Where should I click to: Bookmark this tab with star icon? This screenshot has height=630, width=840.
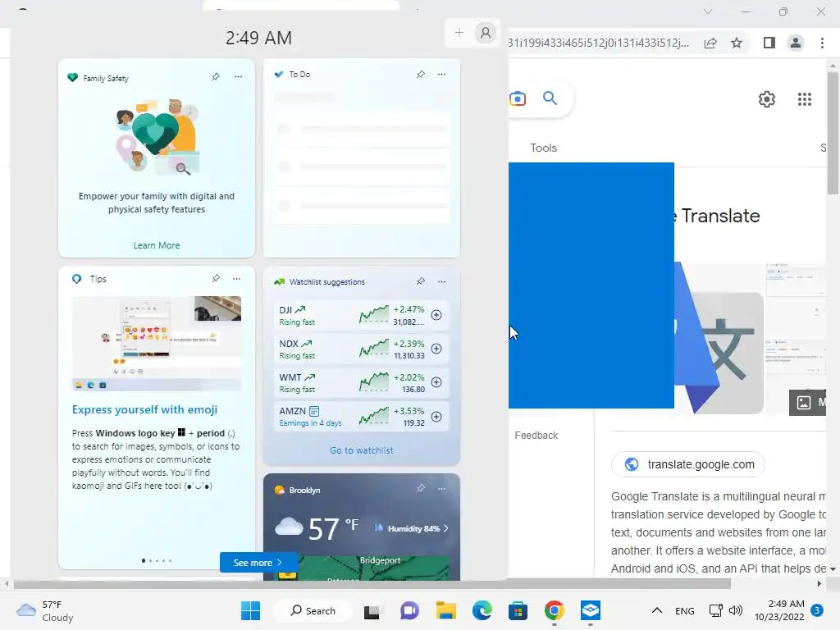737,43
